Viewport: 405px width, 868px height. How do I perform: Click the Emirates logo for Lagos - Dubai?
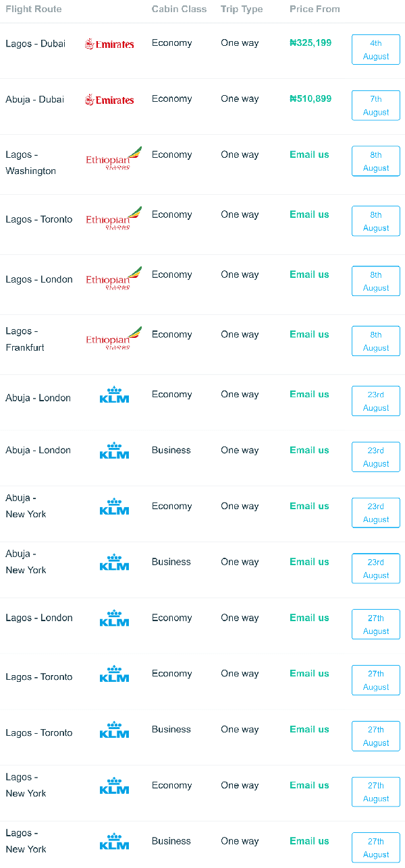pos(109,44)
